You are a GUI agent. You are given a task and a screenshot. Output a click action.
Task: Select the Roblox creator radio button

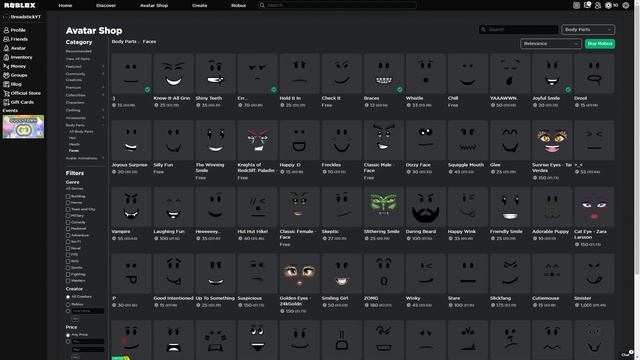pyautogui.click(x=68, y=304)
